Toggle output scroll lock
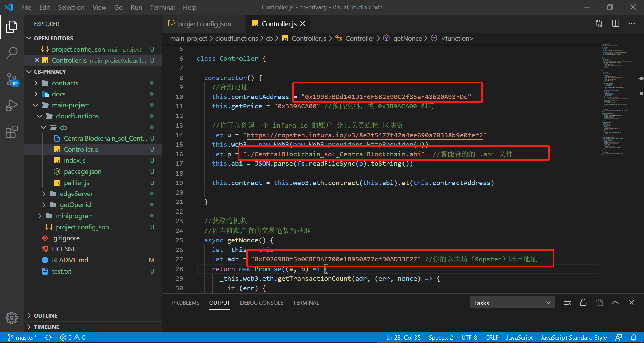The width and height of the screenshot is (644, 343). [583, 303]
